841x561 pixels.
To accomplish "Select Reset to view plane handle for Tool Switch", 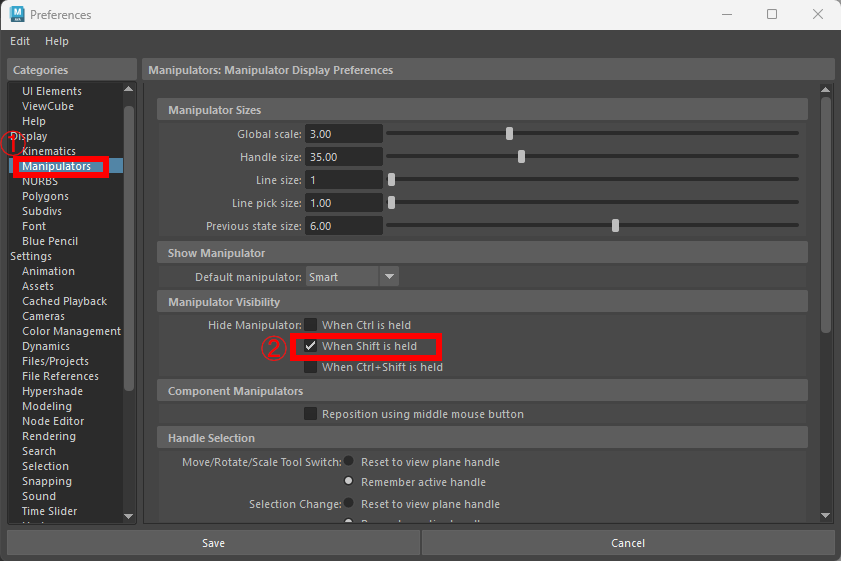I will pyautogui.click(x=349, y=462).
